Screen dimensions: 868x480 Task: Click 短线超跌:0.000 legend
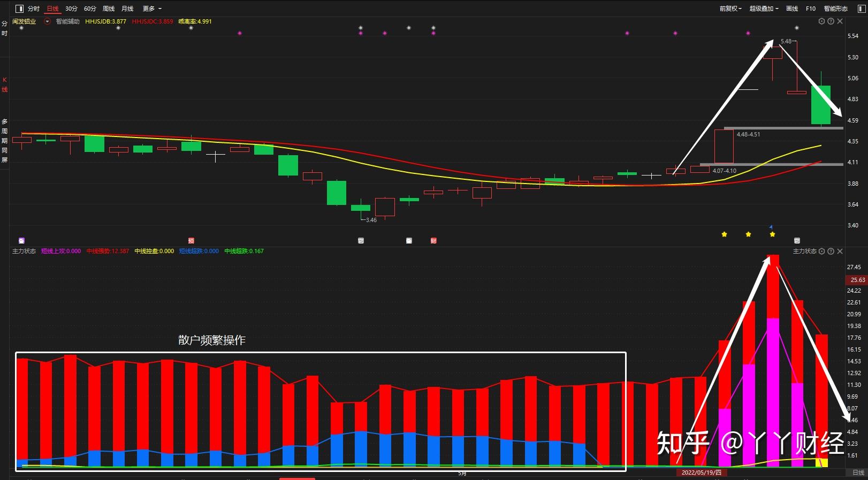(x=199, y=251)
